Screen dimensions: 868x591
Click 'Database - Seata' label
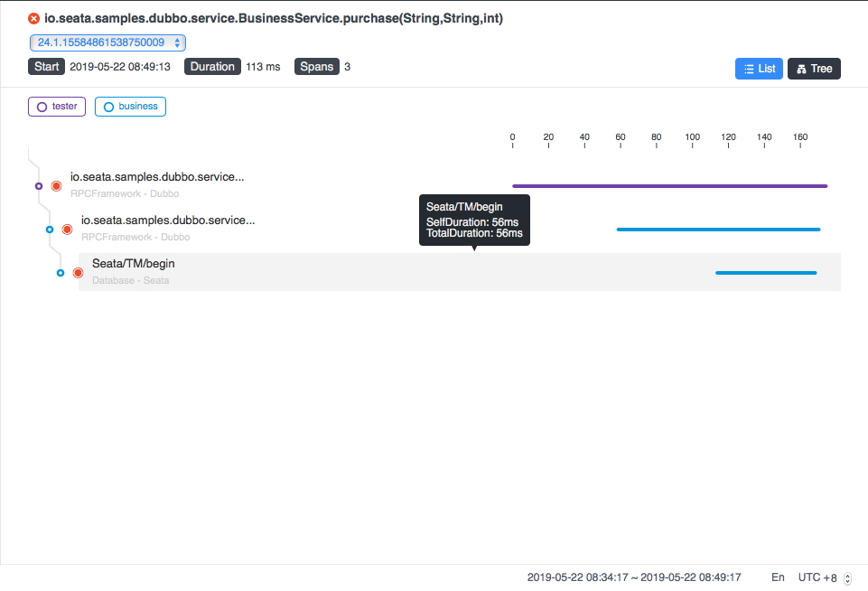tap(131, 280)
